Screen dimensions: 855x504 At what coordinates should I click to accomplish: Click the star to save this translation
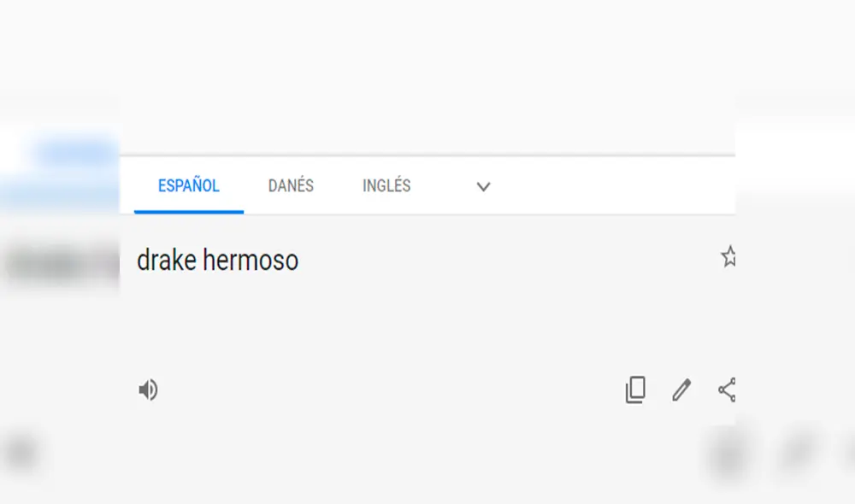click(729, 257)
